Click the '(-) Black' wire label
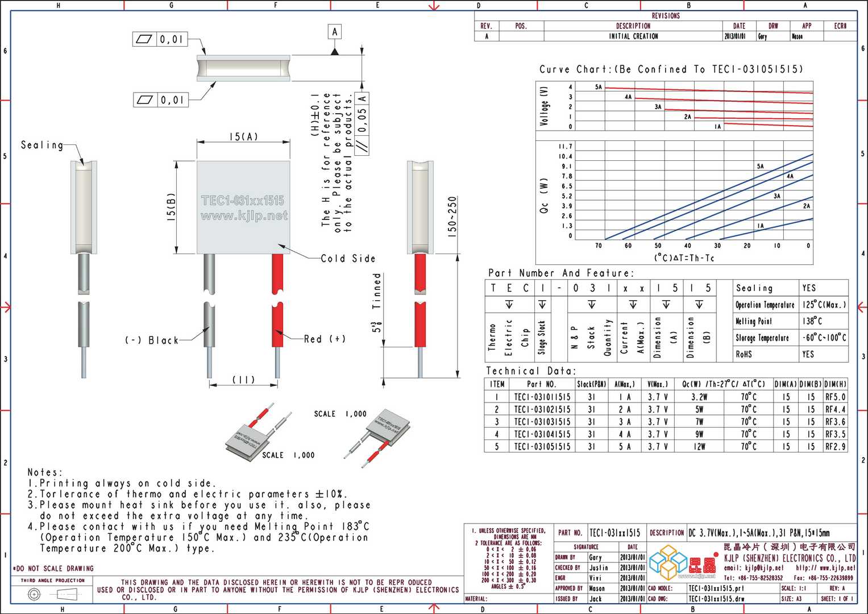Screen dimensions: 868x614 pyautogui.click(x=152, y=340)
